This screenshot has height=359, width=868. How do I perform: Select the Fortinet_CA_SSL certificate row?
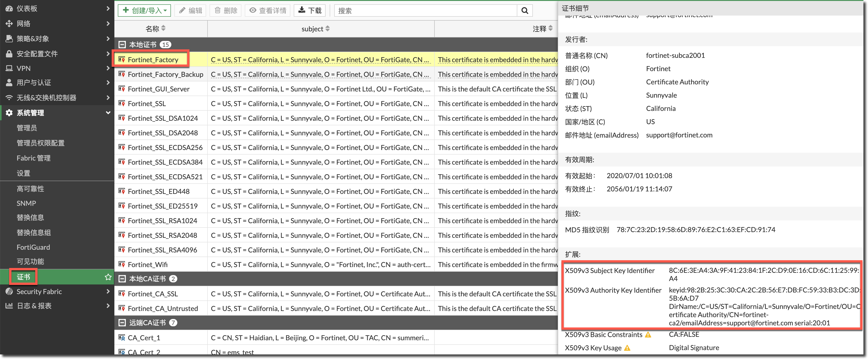[x=153, y=294]
